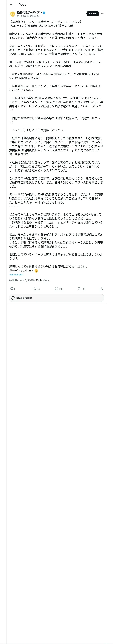
Task: Open the @TaisyokudaikouG handle link
Action: 28,16
